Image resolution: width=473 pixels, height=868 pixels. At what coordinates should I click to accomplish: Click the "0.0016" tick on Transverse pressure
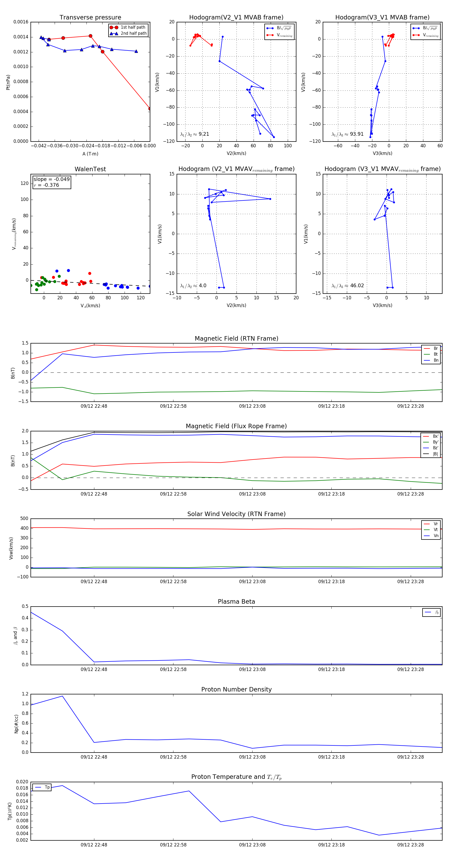pyautogui.click(x=21, y=22)
